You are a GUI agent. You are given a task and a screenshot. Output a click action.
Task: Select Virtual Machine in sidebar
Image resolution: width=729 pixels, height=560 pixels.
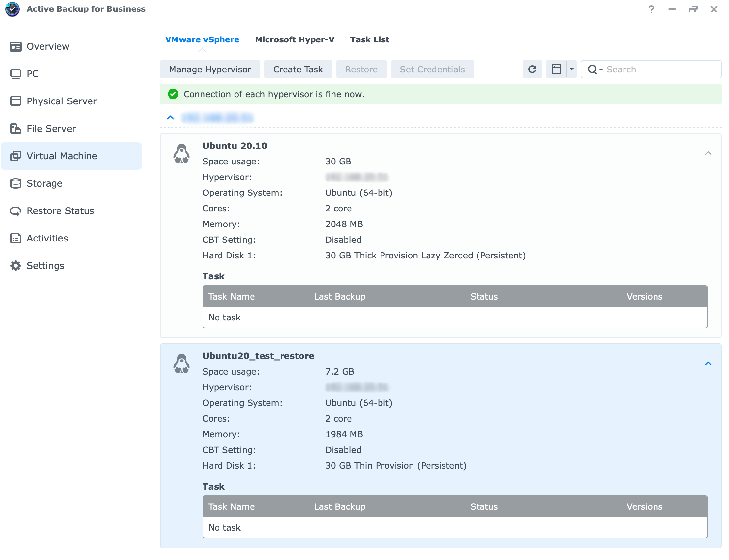(x=71, y=156)
